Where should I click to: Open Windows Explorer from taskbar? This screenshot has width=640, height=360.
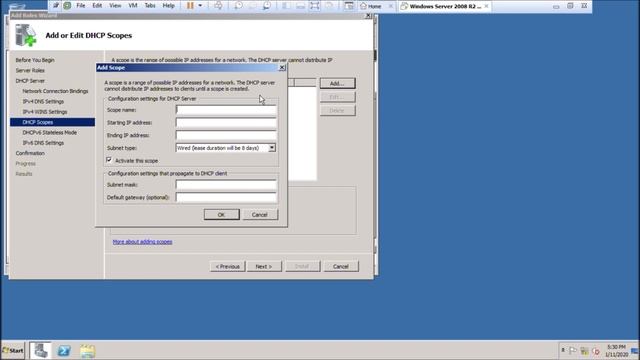(x=87, y=351)
